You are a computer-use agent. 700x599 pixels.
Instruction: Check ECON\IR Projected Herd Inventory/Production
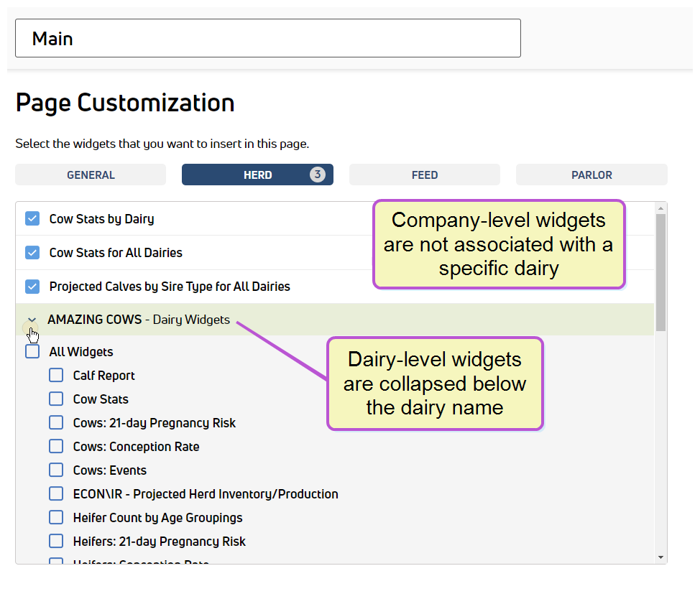click(x=56, y=493)
